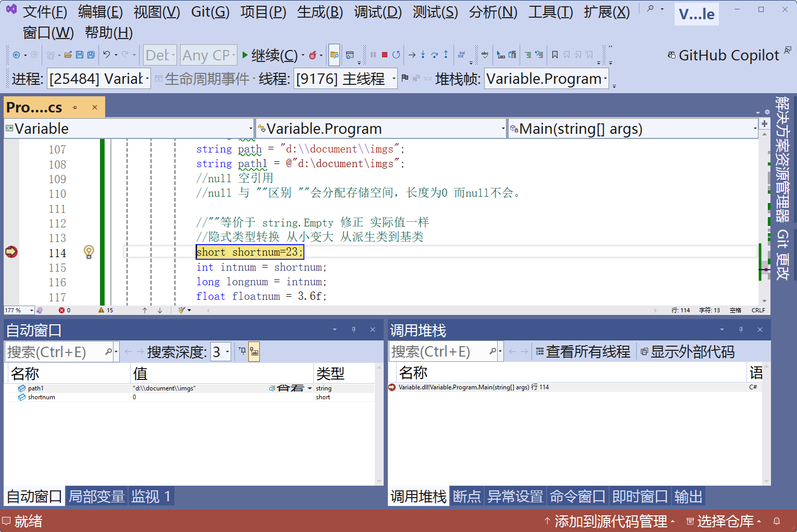Image resolution: width=797 pixels, height=532 pixels.
Task: Click the Step Out icon
Action: 446,55
